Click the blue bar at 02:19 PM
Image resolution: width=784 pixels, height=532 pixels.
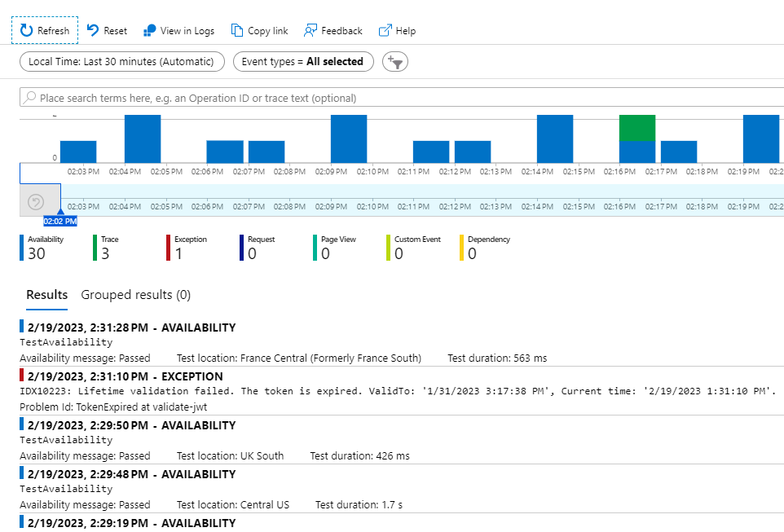click(x=761, y=139)
